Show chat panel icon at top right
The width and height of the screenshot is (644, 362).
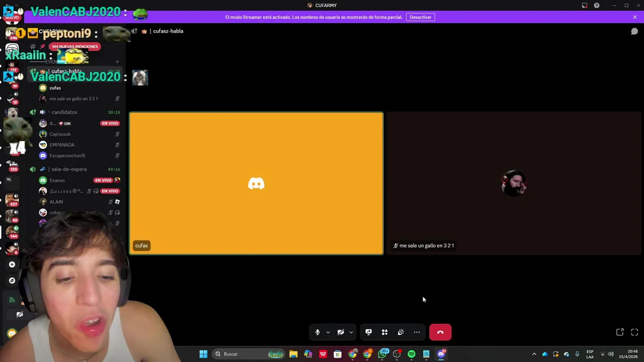(634, 31)
